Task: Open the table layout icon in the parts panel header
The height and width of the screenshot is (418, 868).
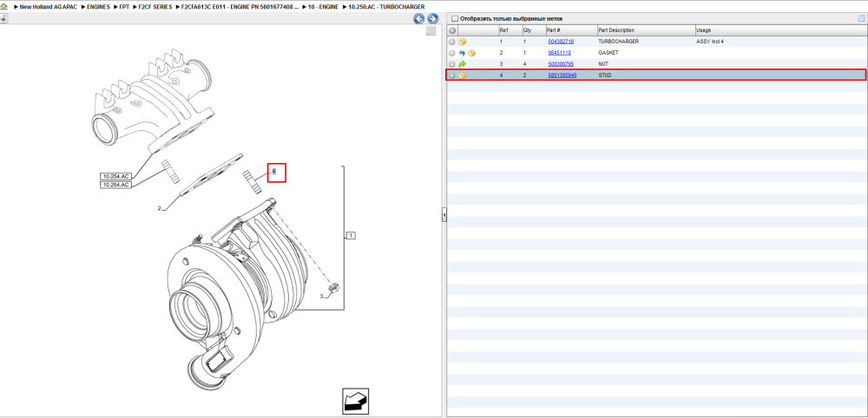Action: coord(861,19)
